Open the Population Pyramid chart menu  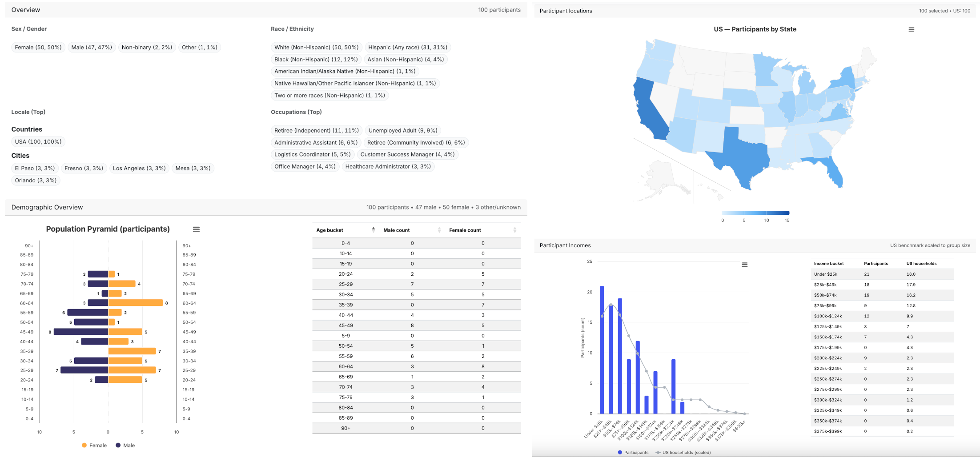(196, 229)
